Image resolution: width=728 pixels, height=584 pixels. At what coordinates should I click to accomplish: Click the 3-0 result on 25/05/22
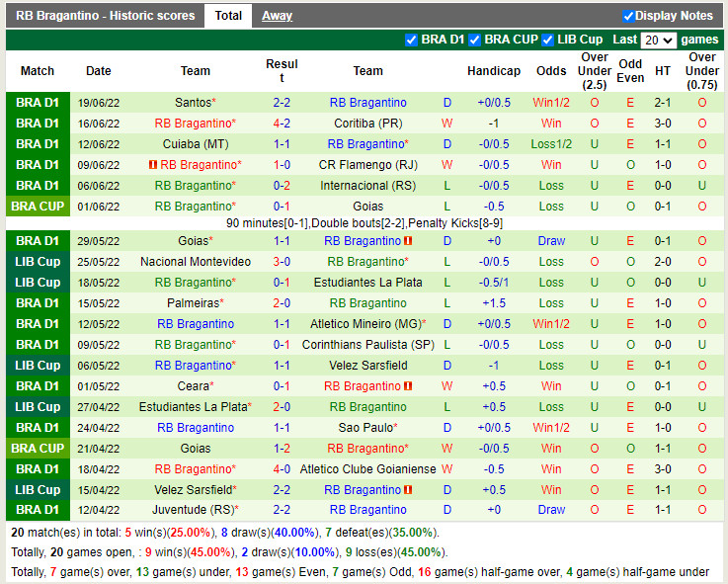282,262
